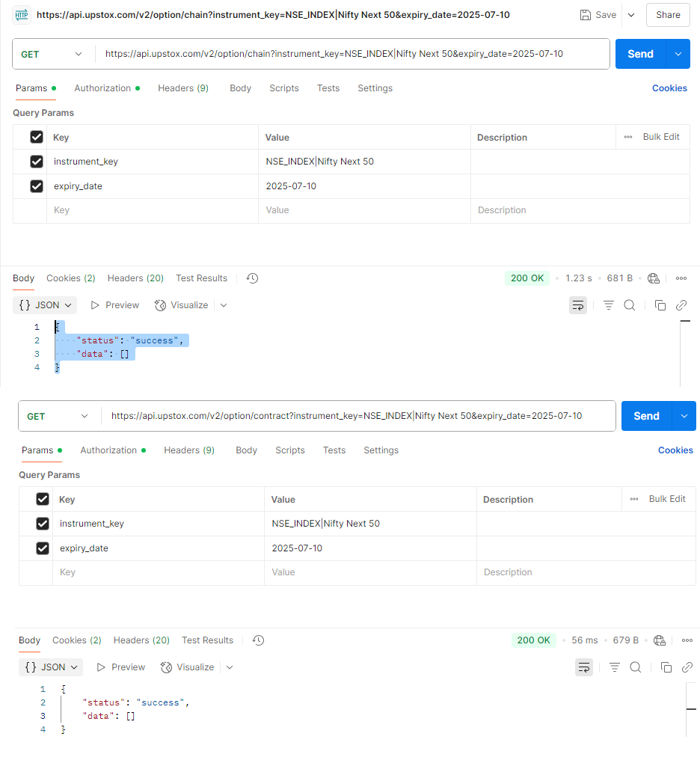The height and width of the screenshot is (781, 700).
Task: Click three-dots menu in lower response bar
Action: pyautogui.click(x=687, y=640)
